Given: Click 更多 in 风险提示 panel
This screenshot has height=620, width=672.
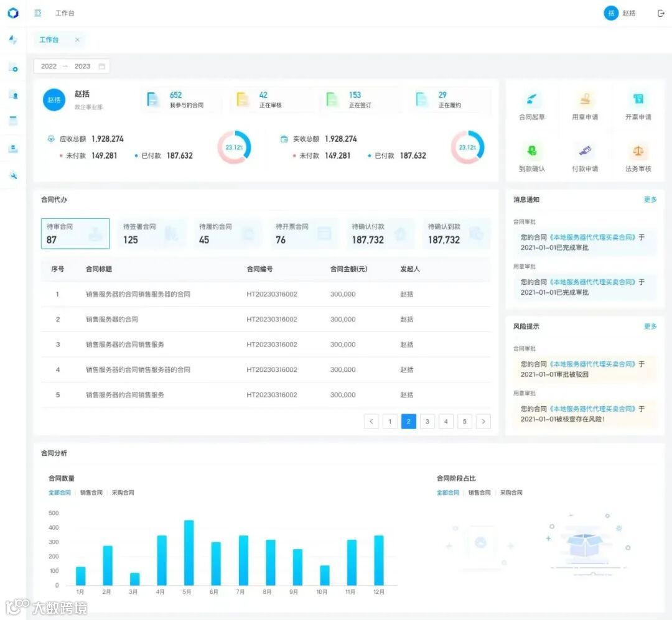Looking at the screenshot, I should coord(650,326).
